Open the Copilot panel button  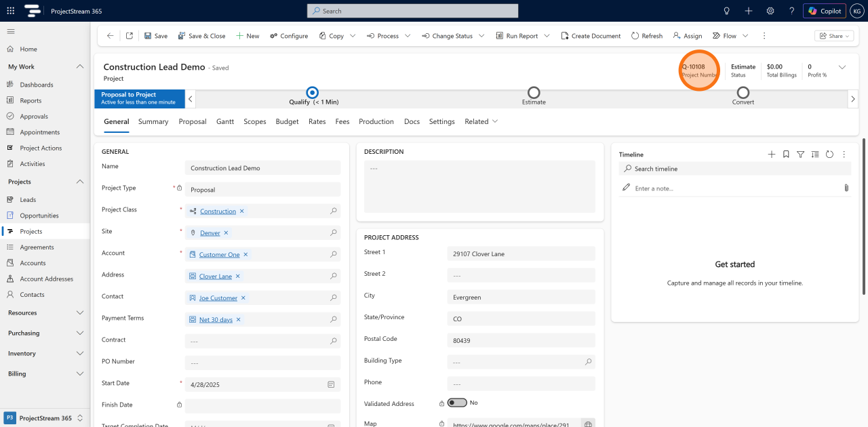click(x=824, y=11)
